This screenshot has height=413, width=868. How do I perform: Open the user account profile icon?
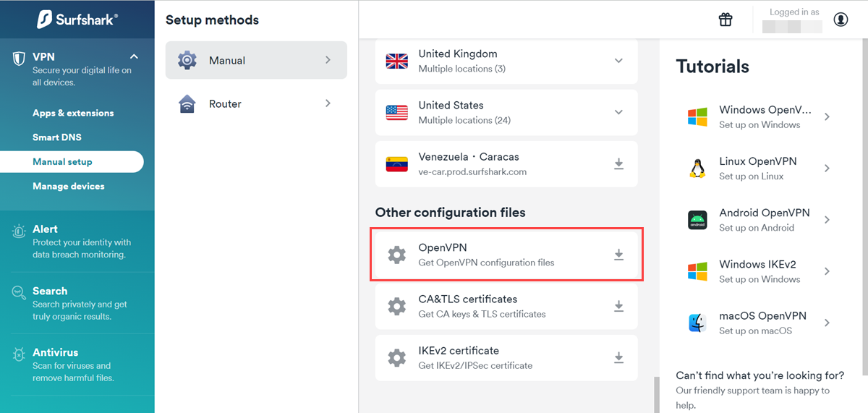pos(841,20)
